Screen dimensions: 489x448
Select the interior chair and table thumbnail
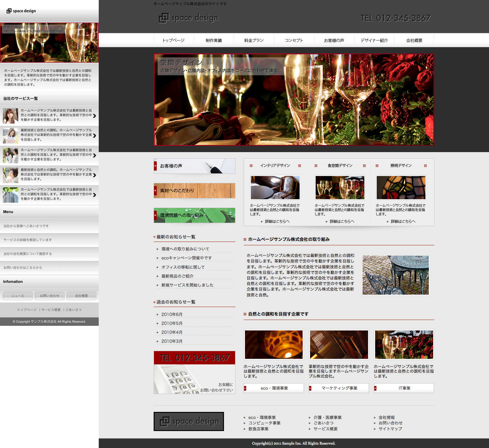[x=275, y=188]
